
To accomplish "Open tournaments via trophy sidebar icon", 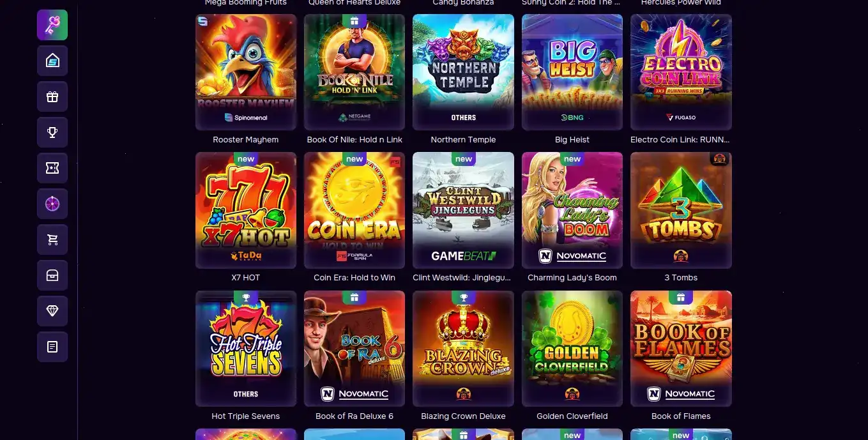I will point(52,132).
